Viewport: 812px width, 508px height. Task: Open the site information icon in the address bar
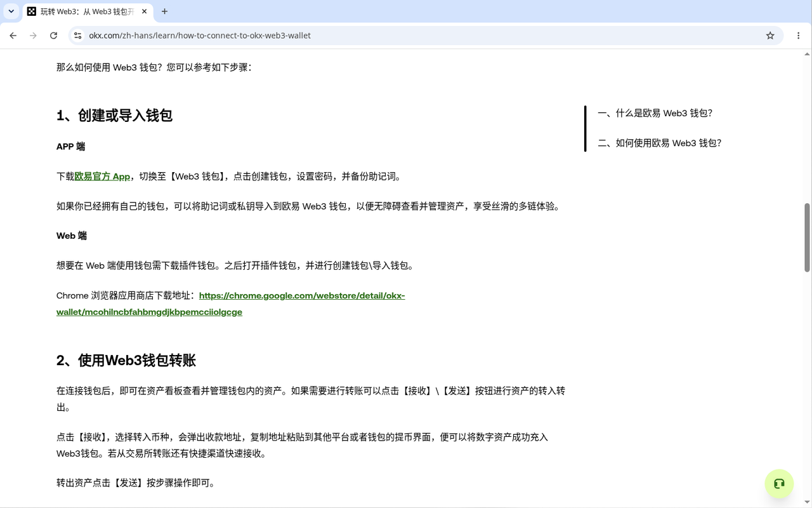click(78, 36)
